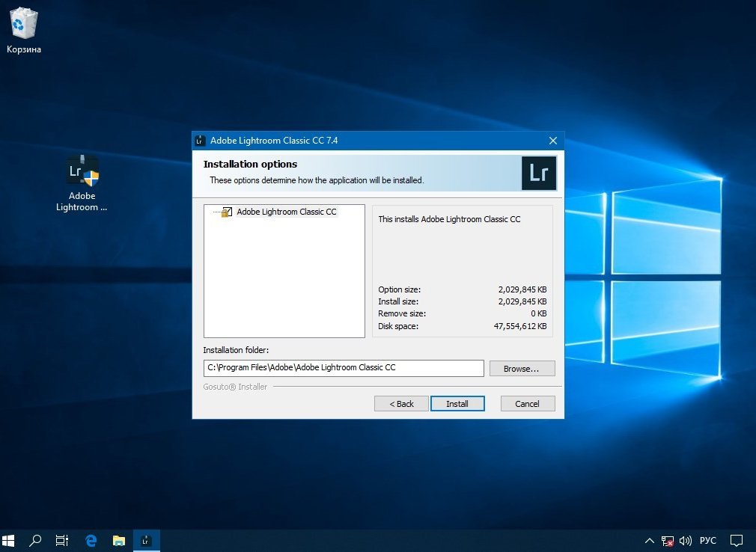Close the installer dialog window
The height and width of the screenshot is (552, 756).
(553, 141)
